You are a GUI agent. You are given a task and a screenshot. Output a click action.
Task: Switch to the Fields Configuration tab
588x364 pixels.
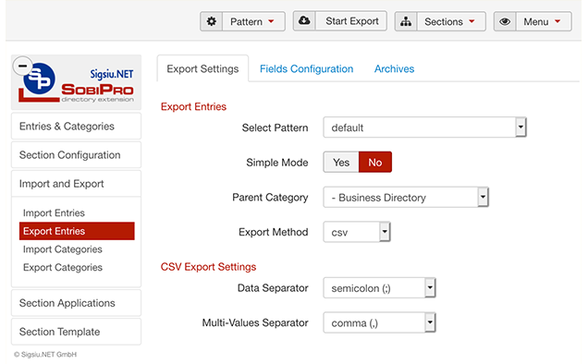point(306,68)
